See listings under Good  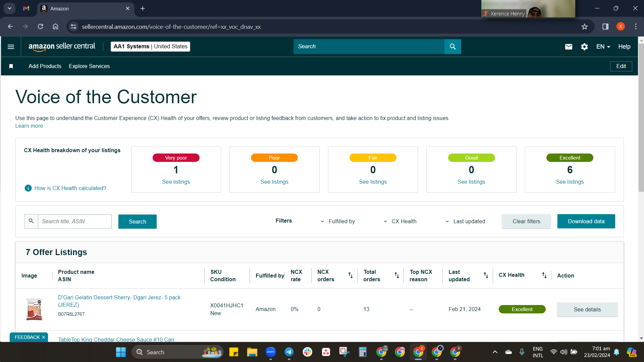click(471, 182)
